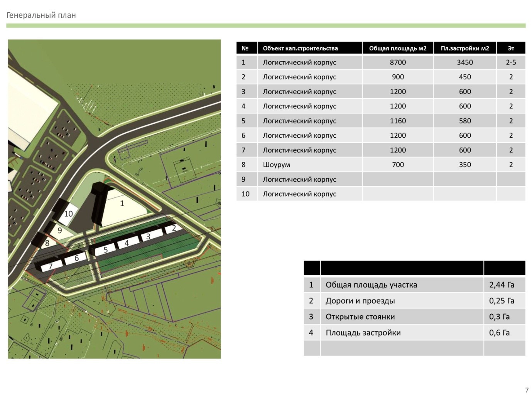Select 'Пл.застройки м2' column header

pos(465,48)
